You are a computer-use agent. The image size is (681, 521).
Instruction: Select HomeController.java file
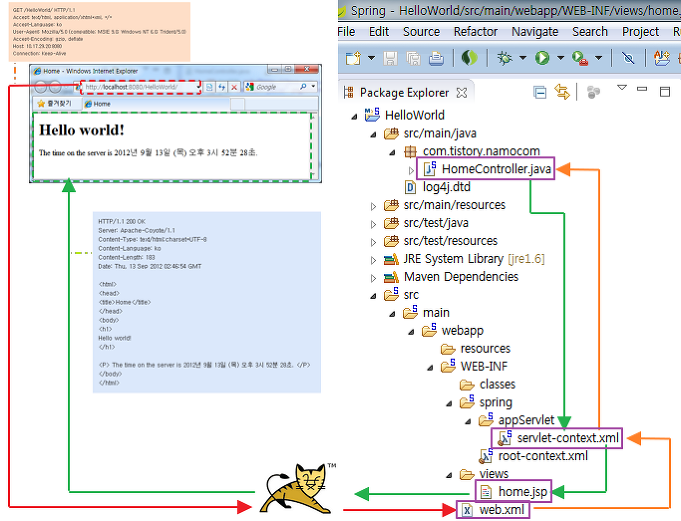(496, 168)
